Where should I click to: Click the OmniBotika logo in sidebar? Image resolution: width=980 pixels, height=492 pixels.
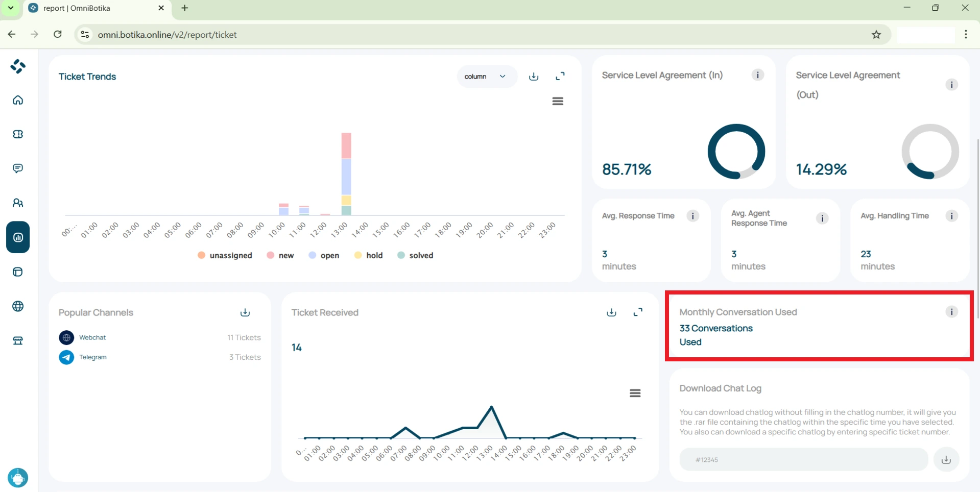pos(18,66)
